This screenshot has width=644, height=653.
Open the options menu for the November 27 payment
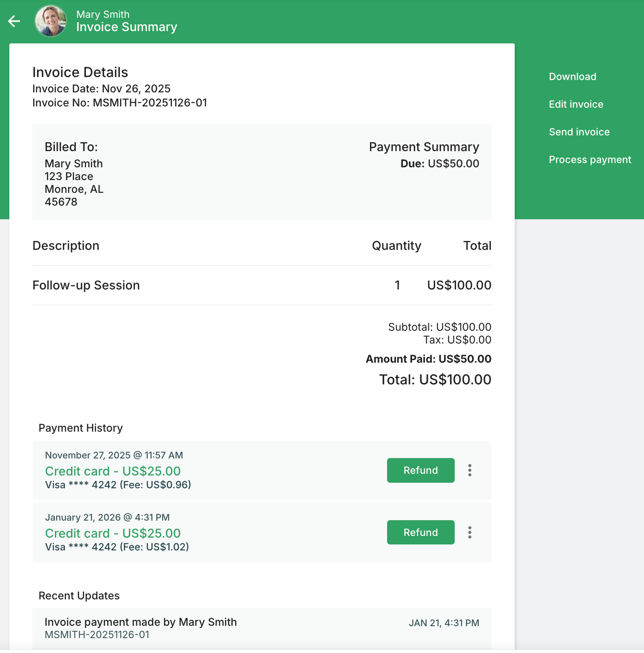[470, 470]
